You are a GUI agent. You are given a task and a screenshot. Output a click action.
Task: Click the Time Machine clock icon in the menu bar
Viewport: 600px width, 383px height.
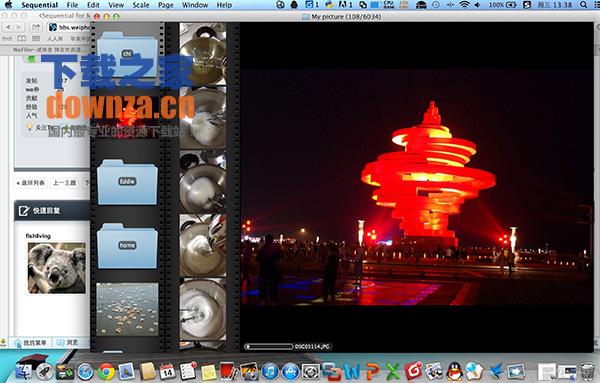tap(435, 5)
